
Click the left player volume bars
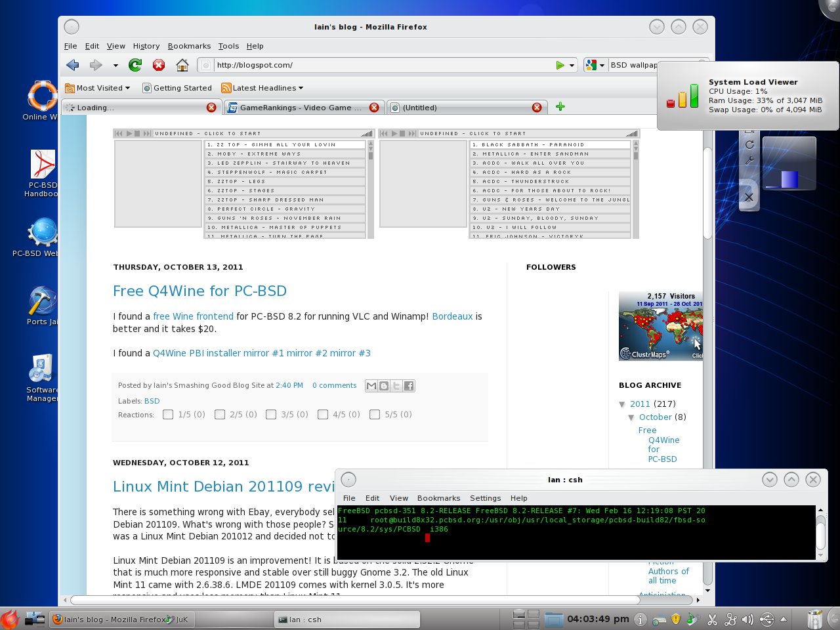coord(367,133)
